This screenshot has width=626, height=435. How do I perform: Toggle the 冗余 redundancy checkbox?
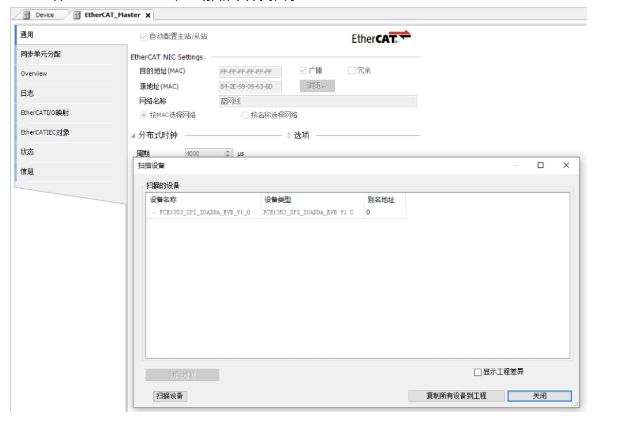tap(351, 71)
